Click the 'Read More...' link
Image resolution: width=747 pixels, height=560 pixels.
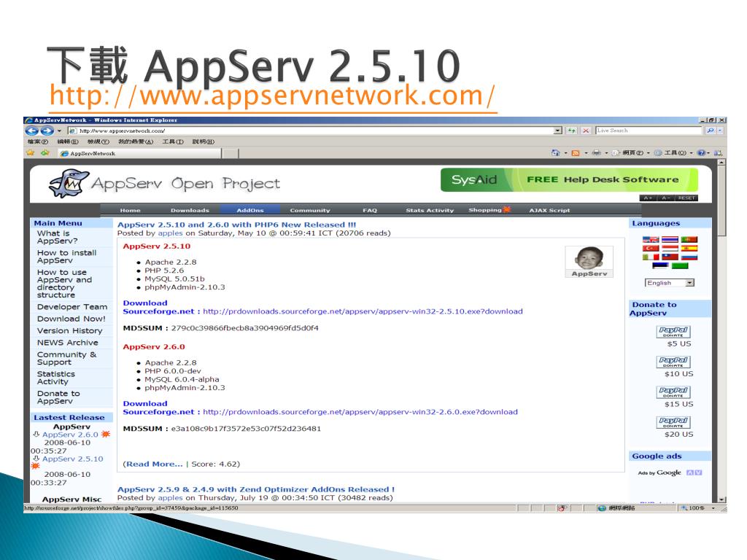click(154, 464)
